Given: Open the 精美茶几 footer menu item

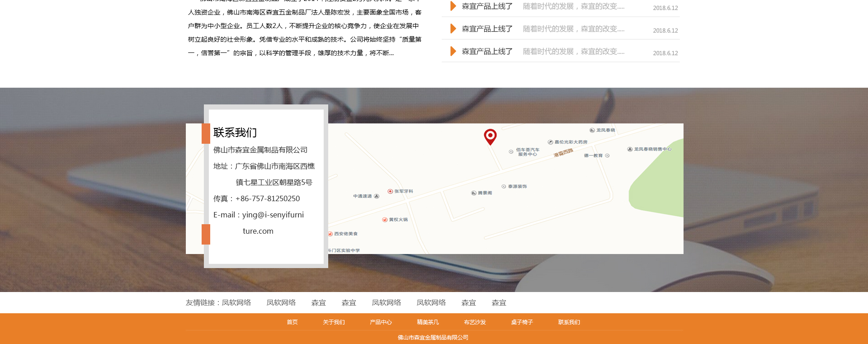Looking at the screenshot, I should tap(428, 322).
